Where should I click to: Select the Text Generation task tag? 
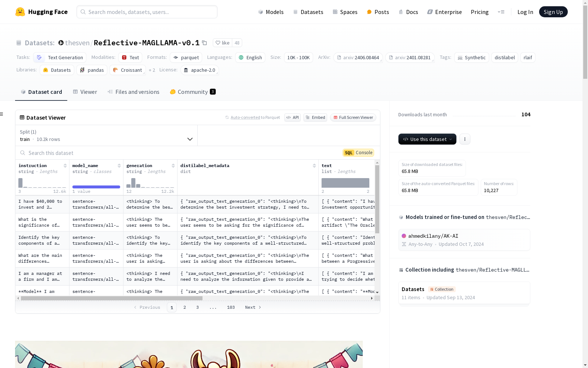[60, 57]
